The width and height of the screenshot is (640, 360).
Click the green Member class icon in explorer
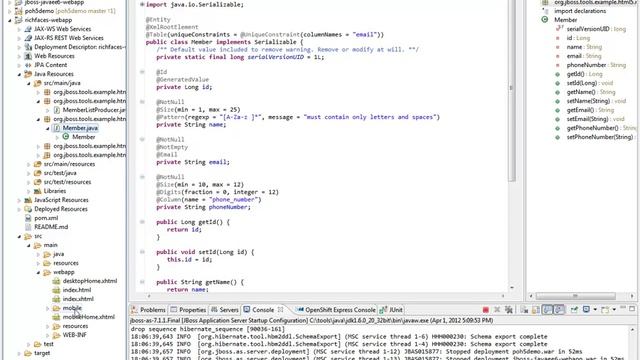pos(66,137)
